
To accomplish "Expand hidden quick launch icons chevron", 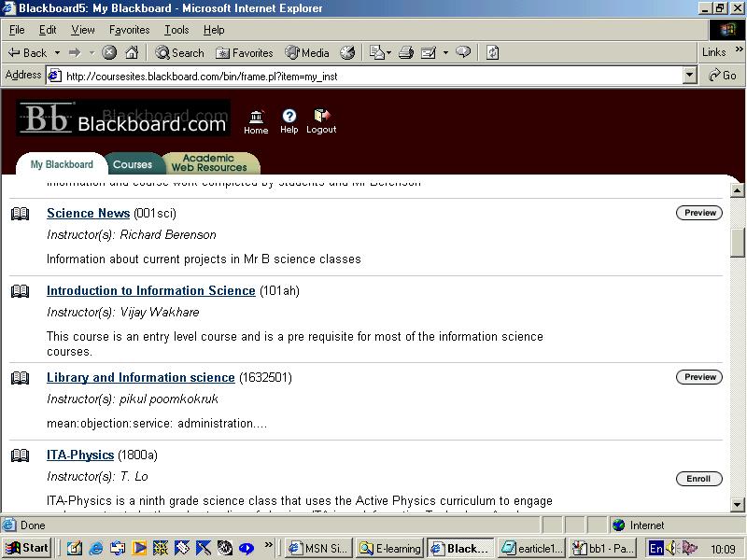I will click(x=269, y=544).
